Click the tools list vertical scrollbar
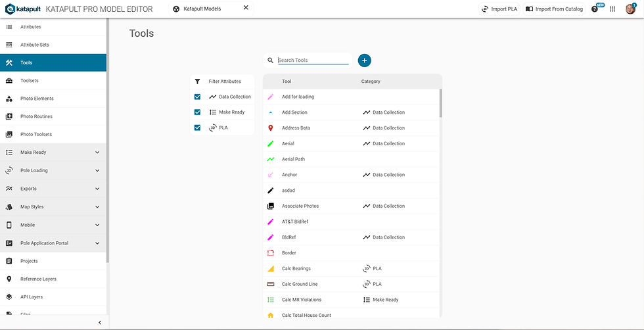 [x=441, y=103]
